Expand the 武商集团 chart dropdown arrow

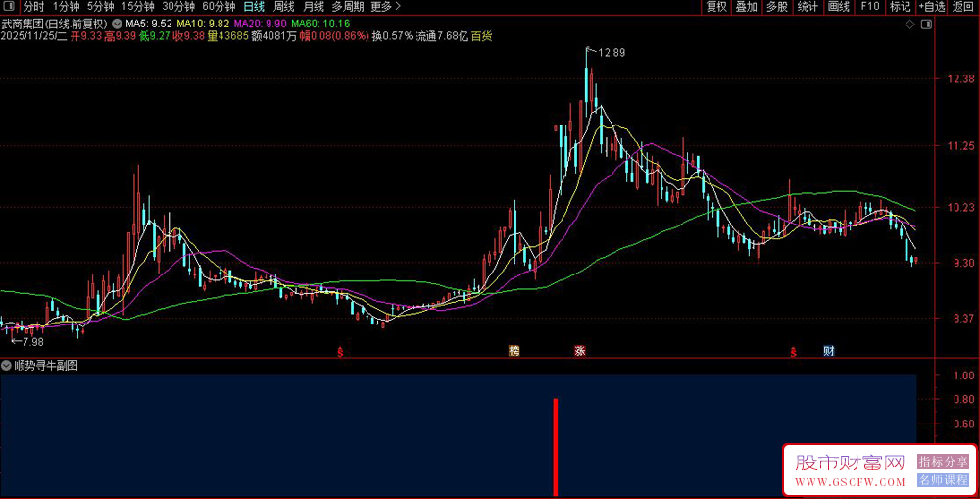[x=118, y=23]
